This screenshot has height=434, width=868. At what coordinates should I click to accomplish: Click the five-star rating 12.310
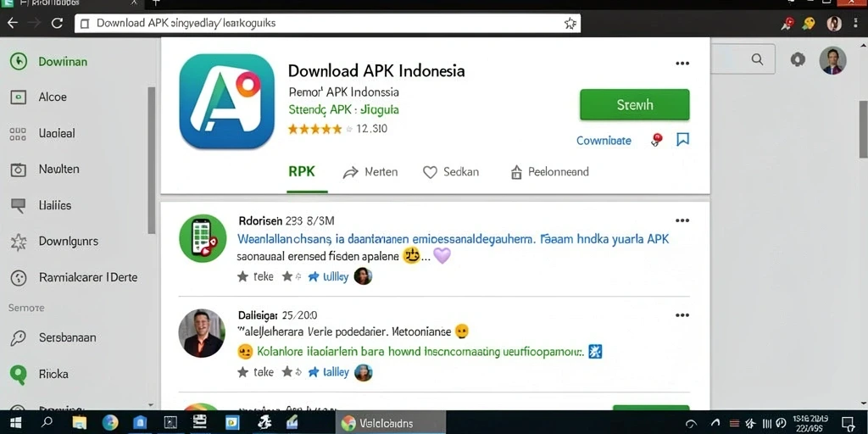point(337,129)
